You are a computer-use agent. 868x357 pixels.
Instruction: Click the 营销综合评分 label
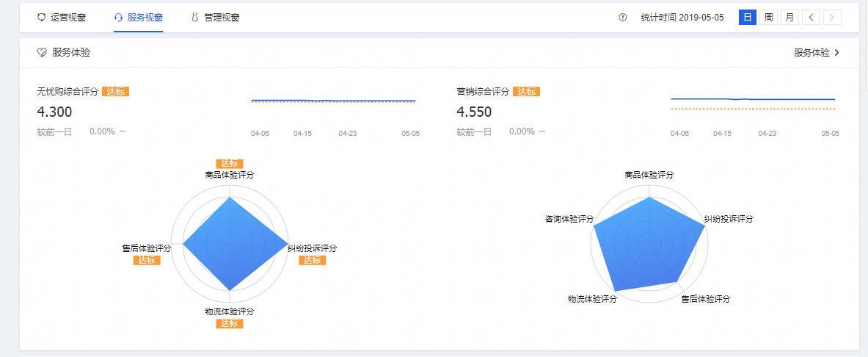(x=483, y=92)
